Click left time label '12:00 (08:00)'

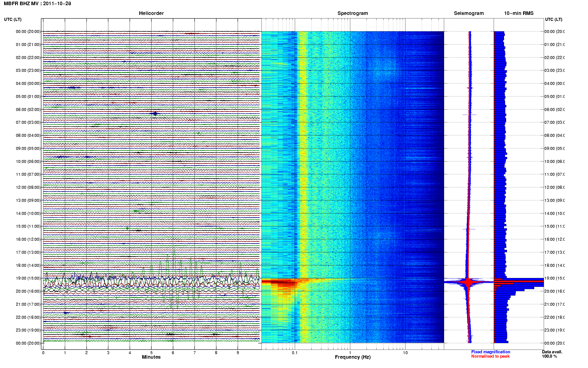pyautogui.click(x=28, y=187)
